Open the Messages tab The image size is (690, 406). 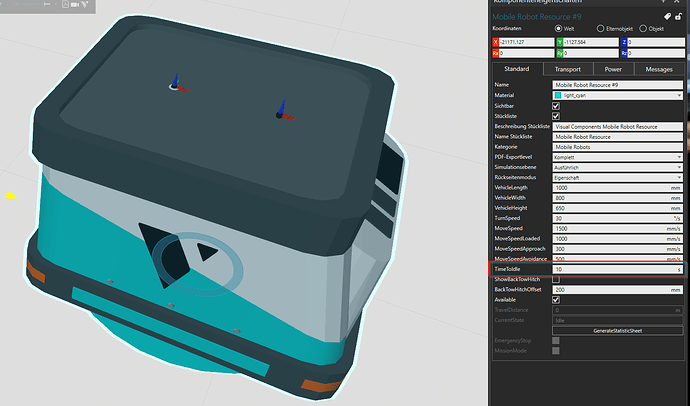pos(658,69)
